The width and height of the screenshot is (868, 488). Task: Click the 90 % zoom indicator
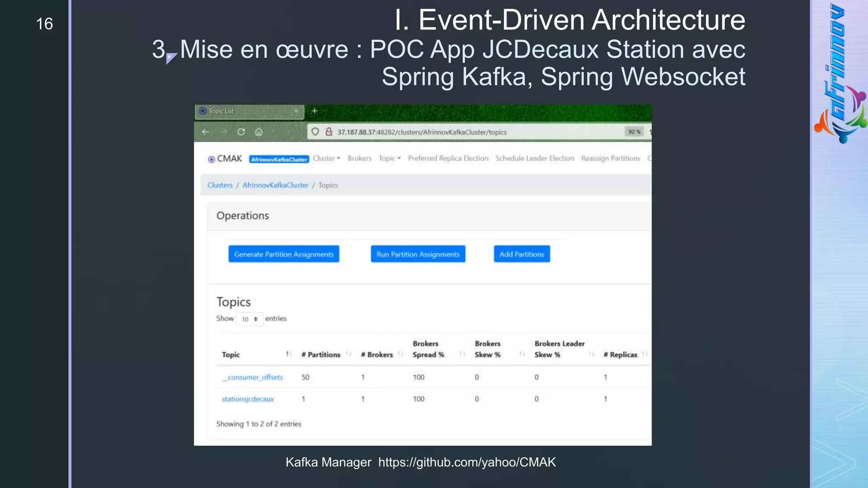pos(634,132)
